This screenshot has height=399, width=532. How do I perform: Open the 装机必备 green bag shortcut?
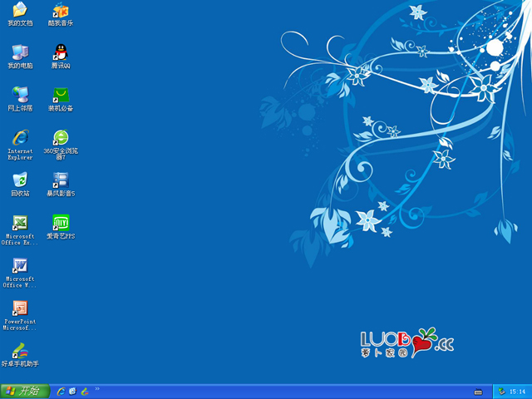point(61,99)
